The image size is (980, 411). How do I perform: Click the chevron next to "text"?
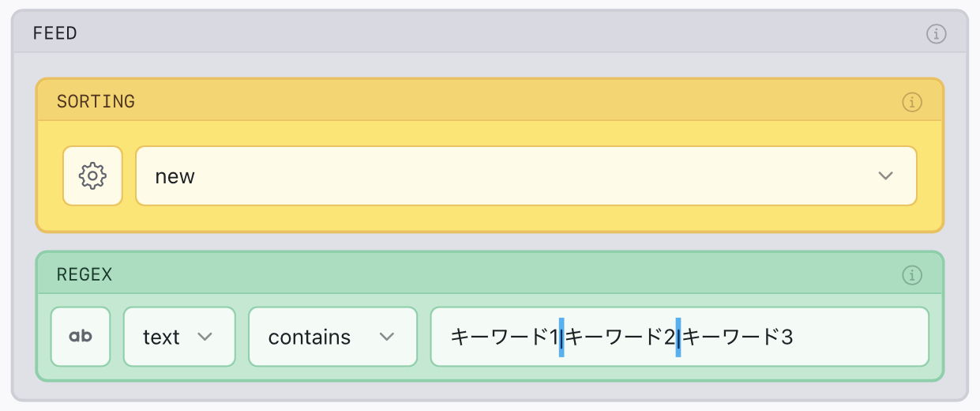[205, 337]
